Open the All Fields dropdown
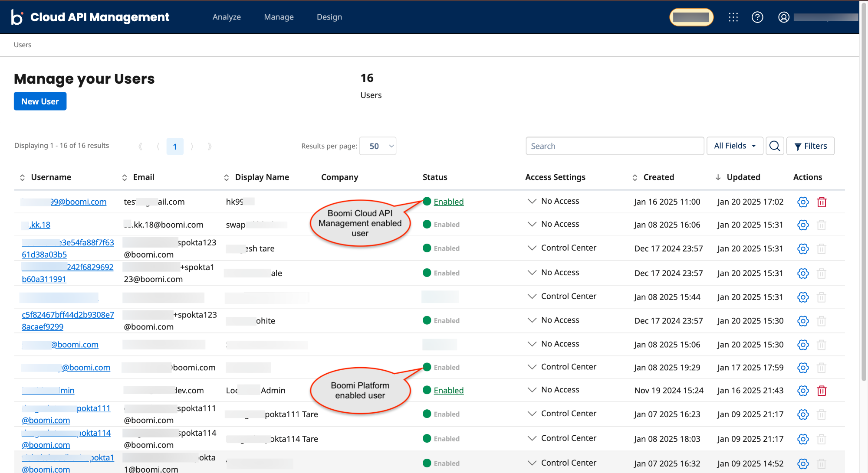 735,146
